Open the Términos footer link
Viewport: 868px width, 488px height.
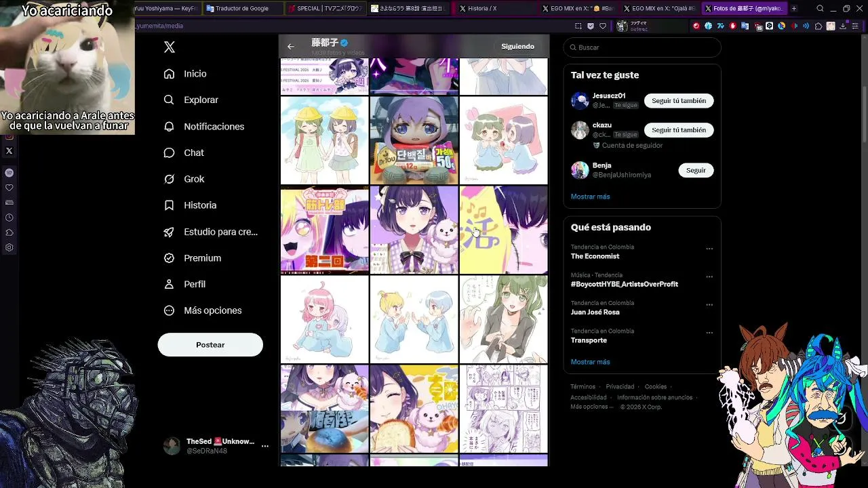click(583, 387)
